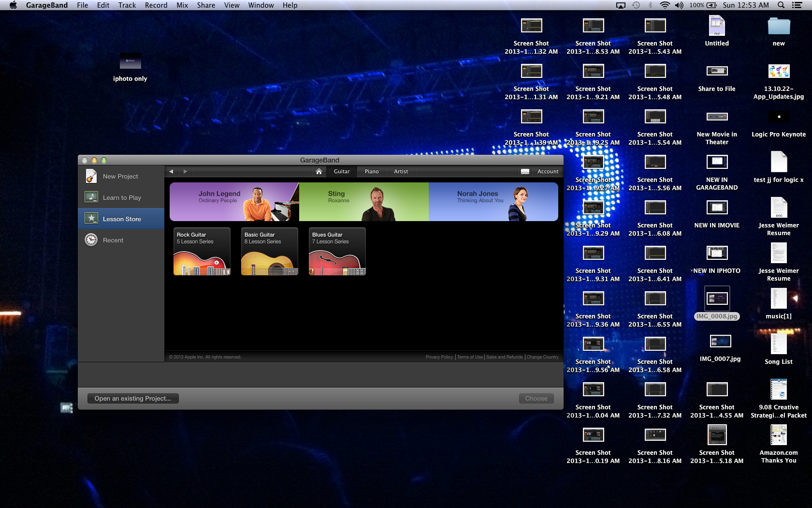This screenshot has width=812, height=508.
Task: Select IMG_0008.jpg on desktop
Action: point(717,303)
